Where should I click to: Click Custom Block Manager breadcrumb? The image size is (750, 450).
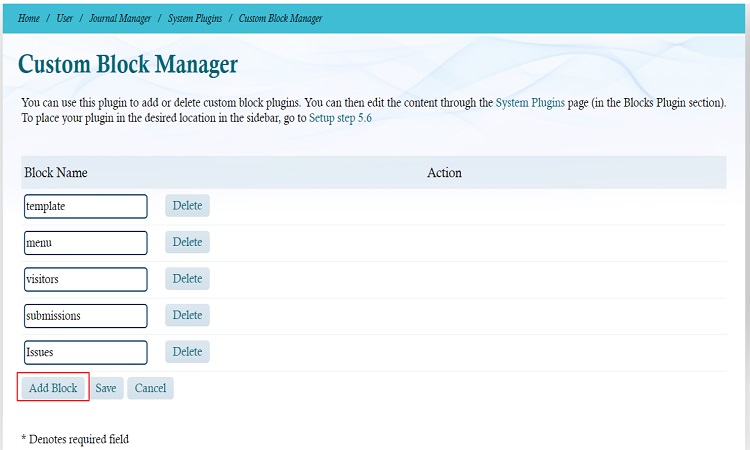tap(280, 19)
